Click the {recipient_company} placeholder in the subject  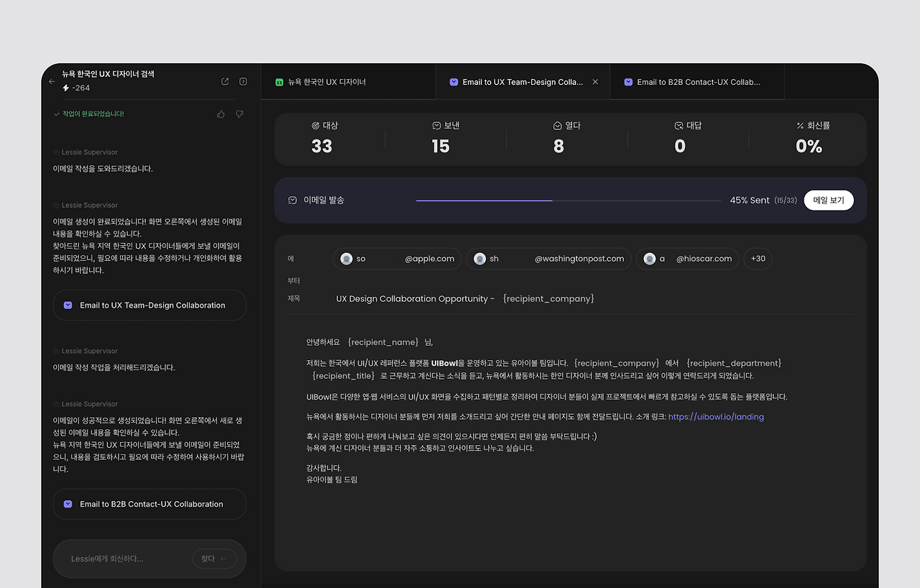tap(548, 298)
